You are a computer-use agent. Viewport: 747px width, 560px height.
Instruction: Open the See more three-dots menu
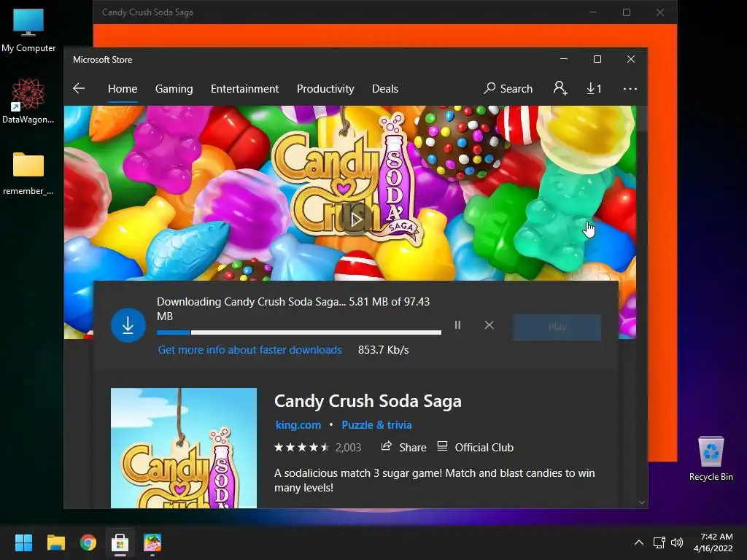click(x=630, y=88)
